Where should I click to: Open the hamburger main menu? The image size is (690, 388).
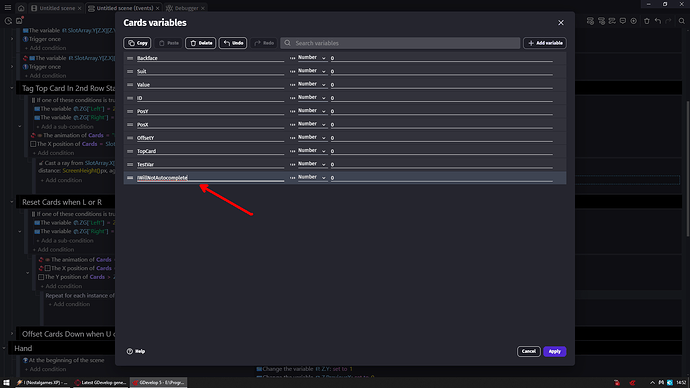click(8, 8)
